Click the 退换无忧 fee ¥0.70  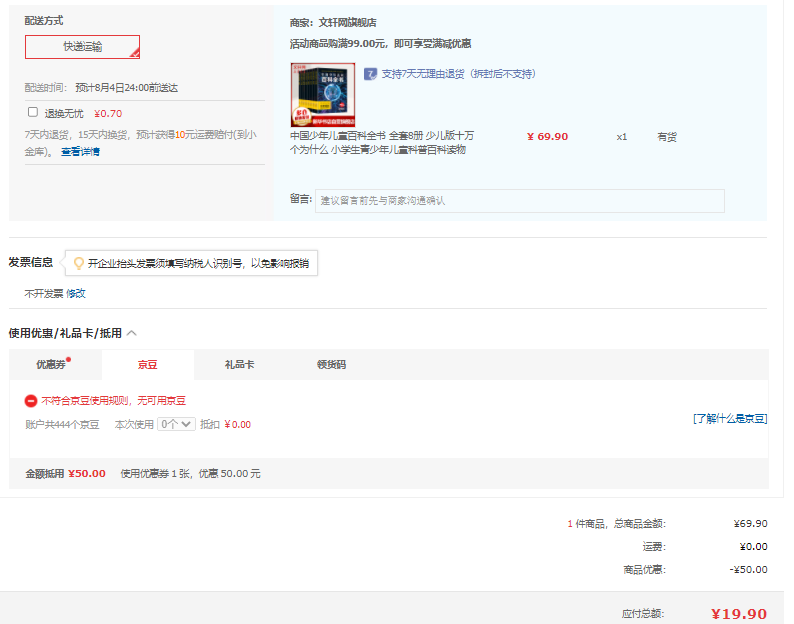tap(108, 113)
